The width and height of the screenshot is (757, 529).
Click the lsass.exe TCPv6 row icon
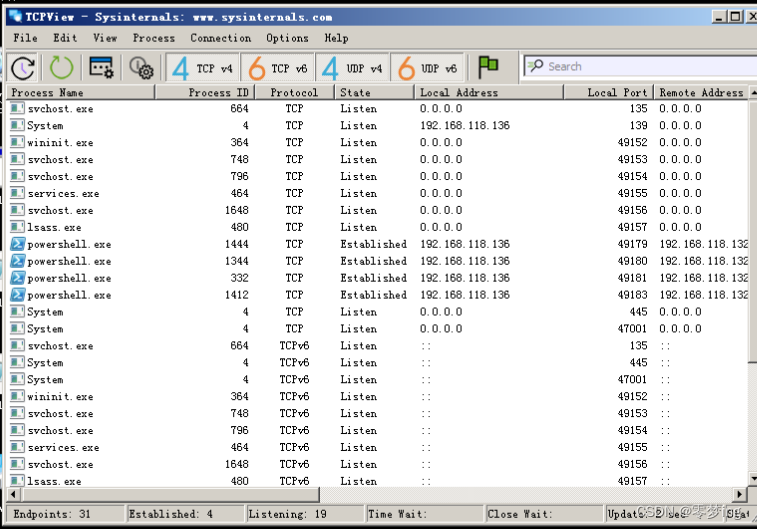pyautogui.click(x=17, y=481)
